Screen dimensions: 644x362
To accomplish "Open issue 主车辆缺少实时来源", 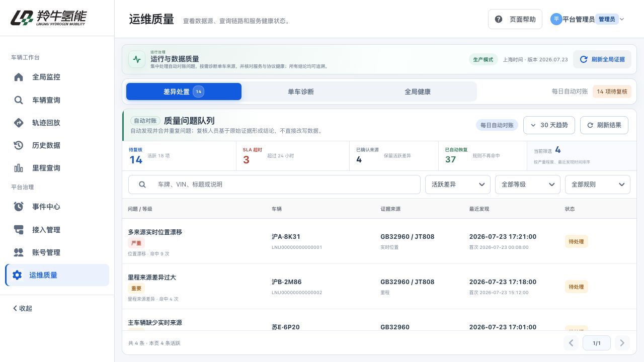I will pyautogui.click(x=155, y=323).
